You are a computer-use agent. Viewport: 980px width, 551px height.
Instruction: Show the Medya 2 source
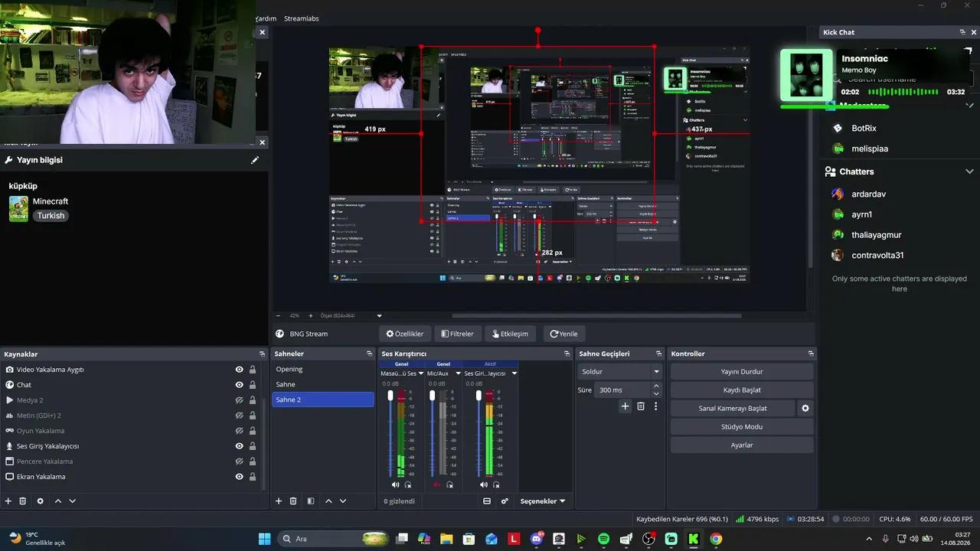click(x=240, y=400)
